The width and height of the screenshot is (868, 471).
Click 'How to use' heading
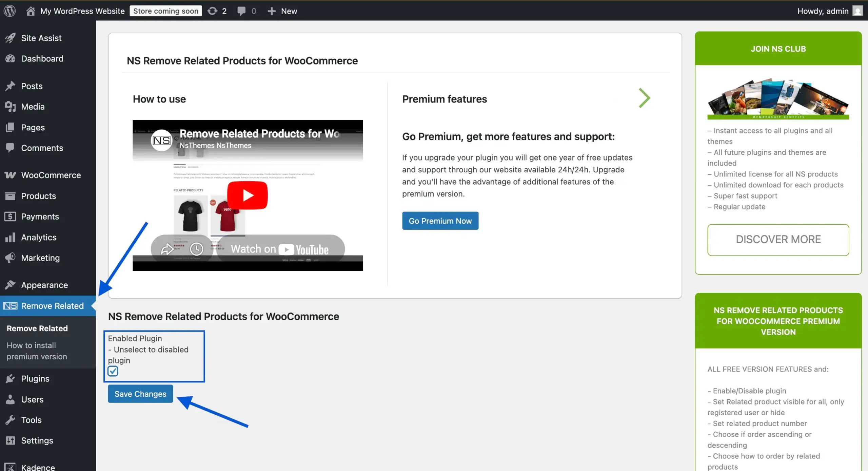click(159, 99)
